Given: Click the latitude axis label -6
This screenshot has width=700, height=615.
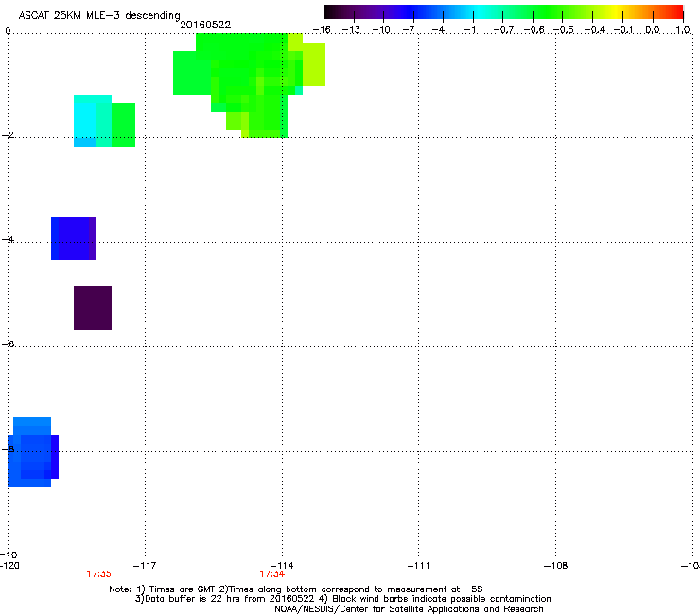Looking at the screenshot, I should point(8,343).
